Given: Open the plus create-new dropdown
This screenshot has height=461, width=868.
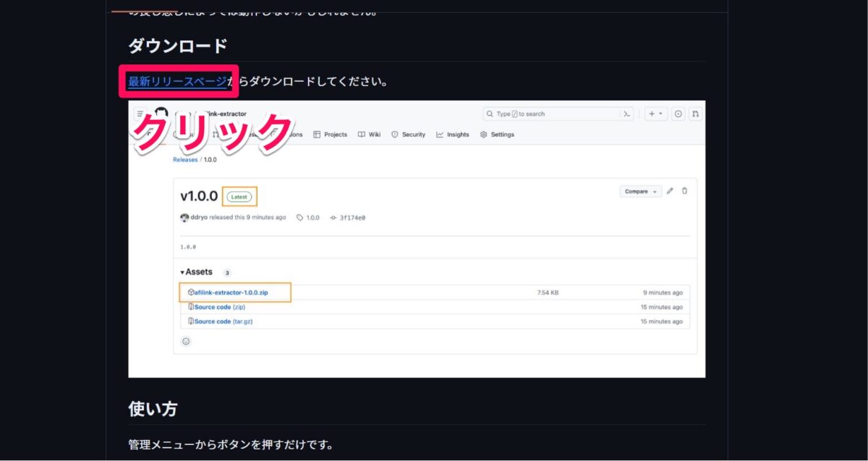Looking at the screenshot, I should (x=653, y=113).
